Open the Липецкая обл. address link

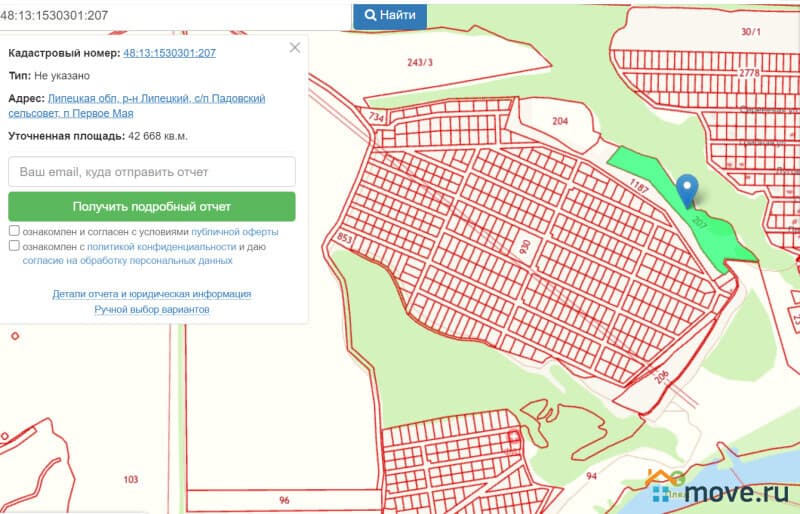pyautogui.click(x=137, y=106)
